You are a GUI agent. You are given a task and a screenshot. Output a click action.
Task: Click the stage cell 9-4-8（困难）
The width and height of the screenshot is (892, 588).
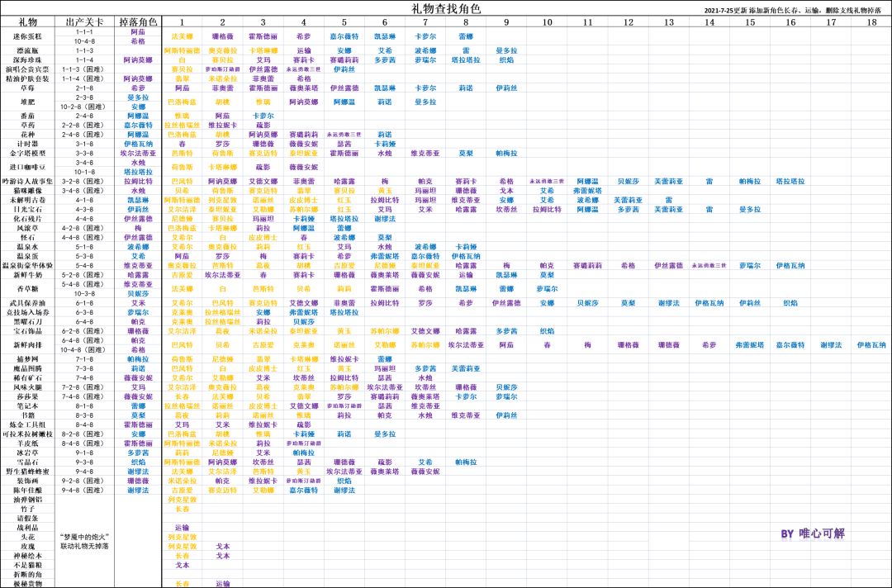coord(85,491)
